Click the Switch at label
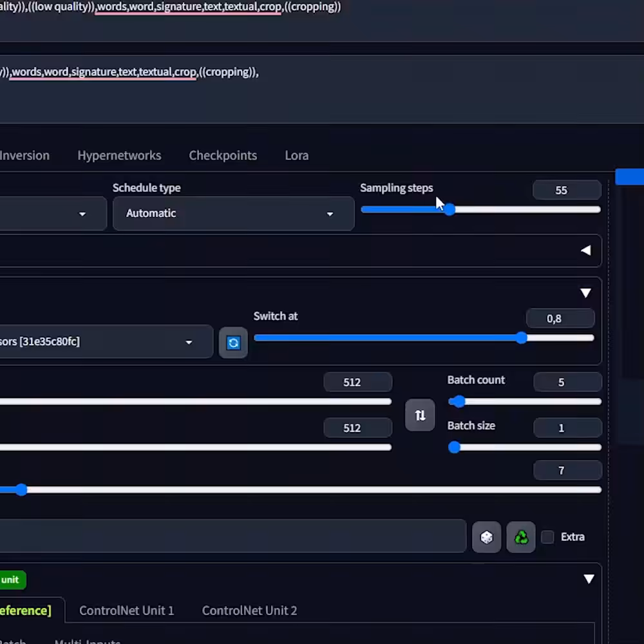This screenshot has width=644, height=644. tap(275, 316)
